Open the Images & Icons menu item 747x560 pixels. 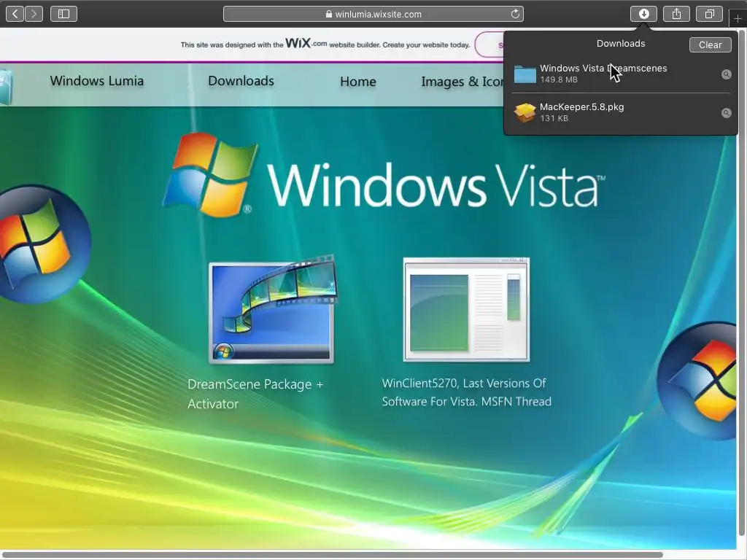pos(462,82)
